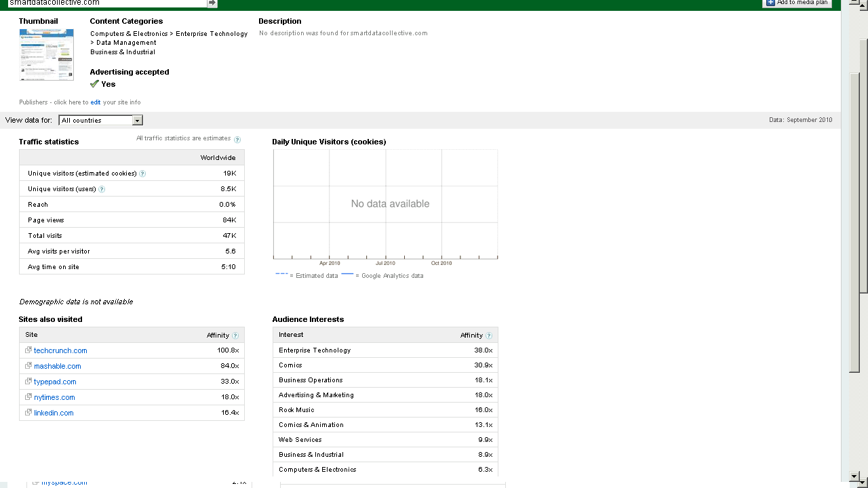Open the linkedin.com site link
Viewport: 868px width, 488px height.
pos(54,413)
